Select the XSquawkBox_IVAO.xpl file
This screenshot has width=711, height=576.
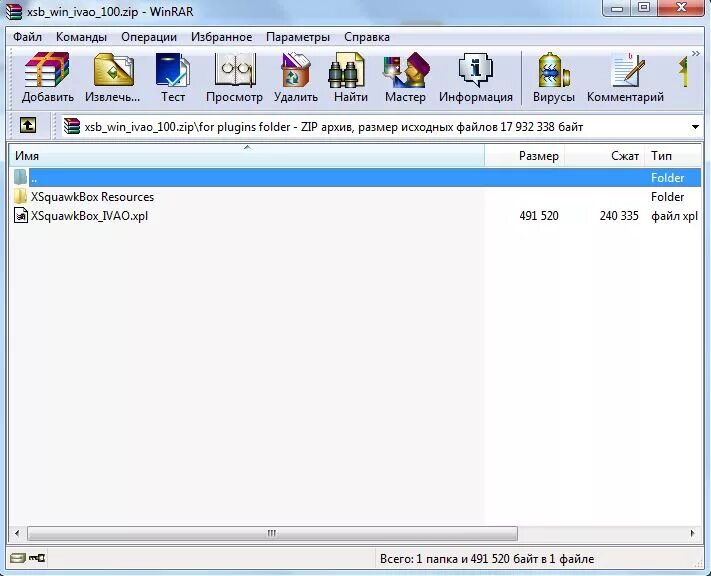pos(89,216)
